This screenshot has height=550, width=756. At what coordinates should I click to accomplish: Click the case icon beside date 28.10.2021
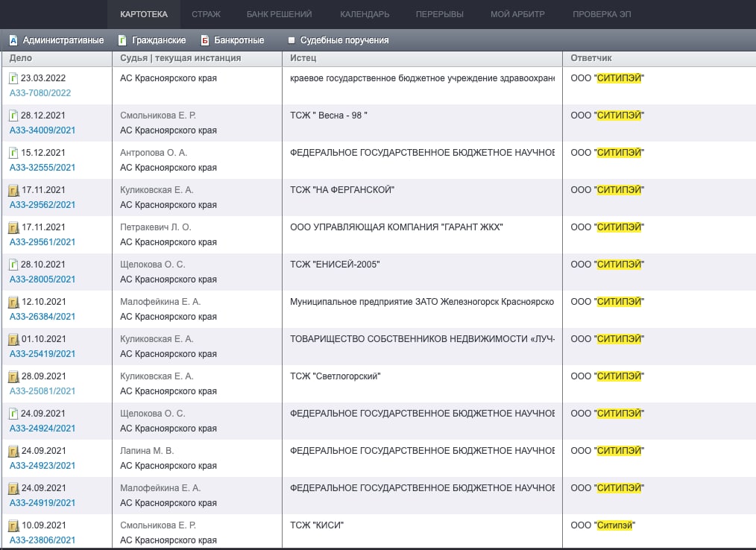point(13,265)
